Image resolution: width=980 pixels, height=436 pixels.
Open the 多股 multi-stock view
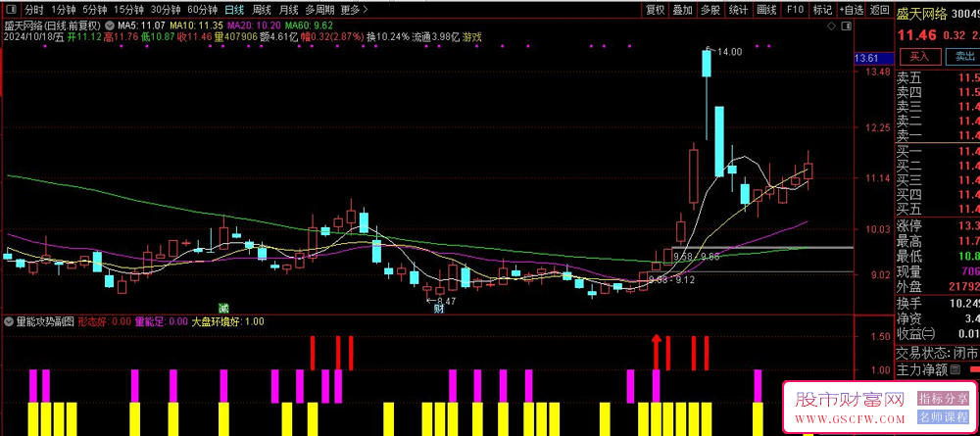710,10
